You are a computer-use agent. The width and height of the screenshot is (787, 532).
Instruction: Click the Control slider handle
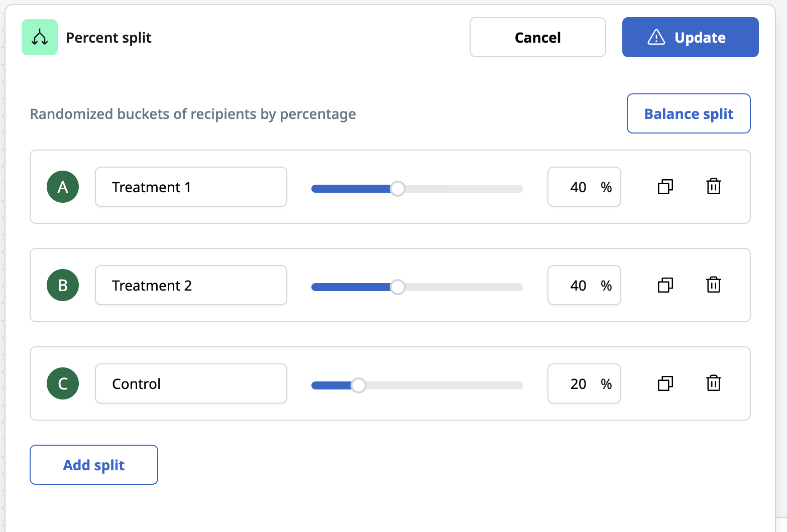(x=358, y=385)
